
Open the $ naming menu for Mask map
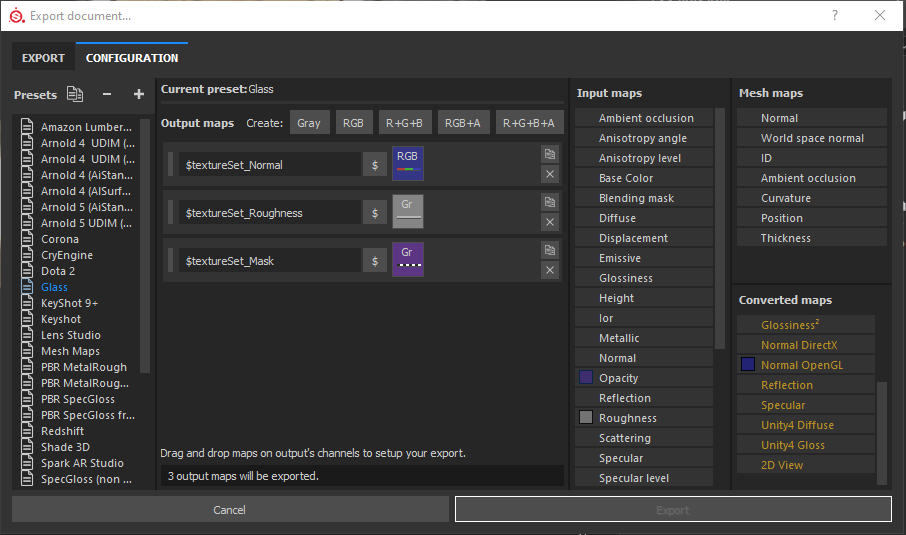tap(375, 261)
